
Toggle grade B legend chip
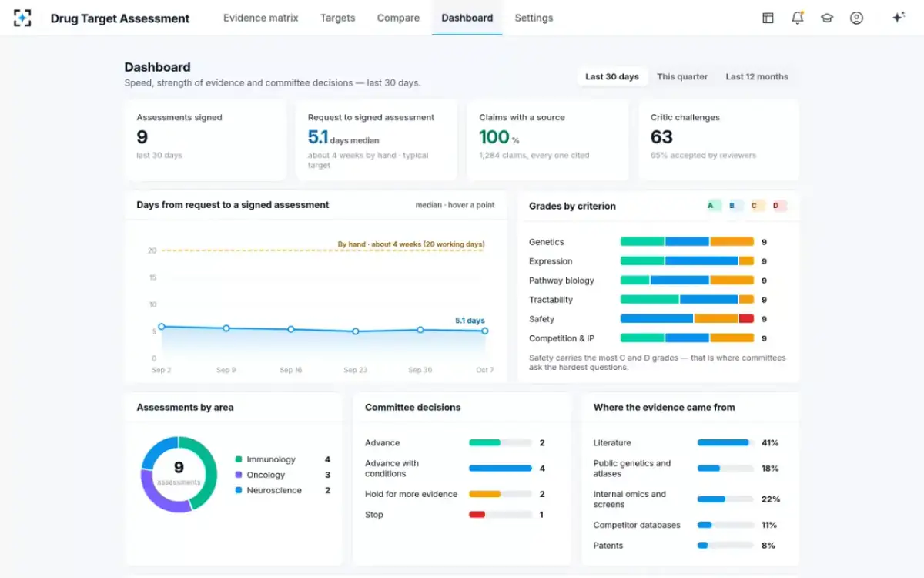[x=735, y=206]
